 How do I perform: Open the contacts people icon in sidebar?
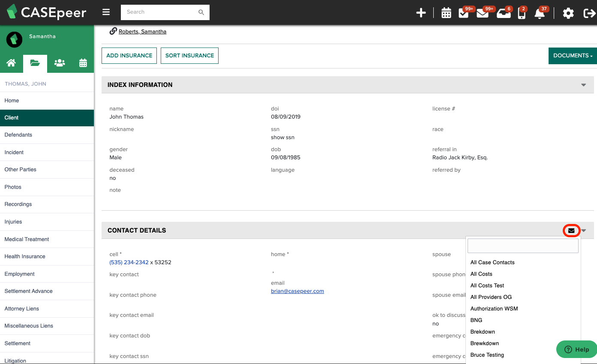click(x=59, y=63)
